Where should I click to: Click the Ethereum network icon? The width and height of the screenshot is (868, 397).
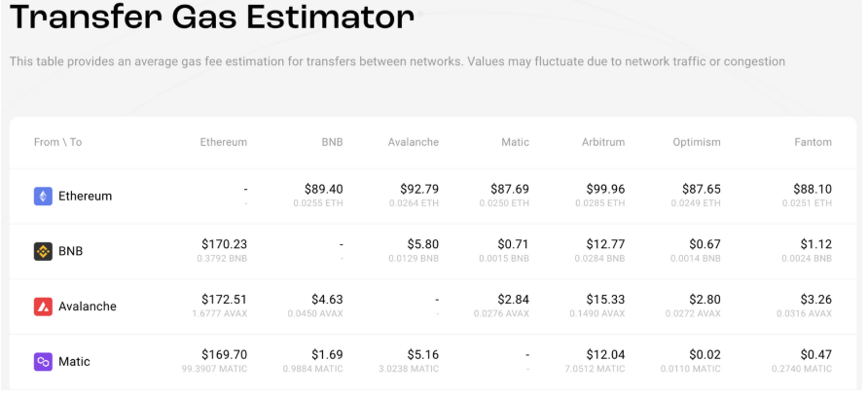point(43,196)
